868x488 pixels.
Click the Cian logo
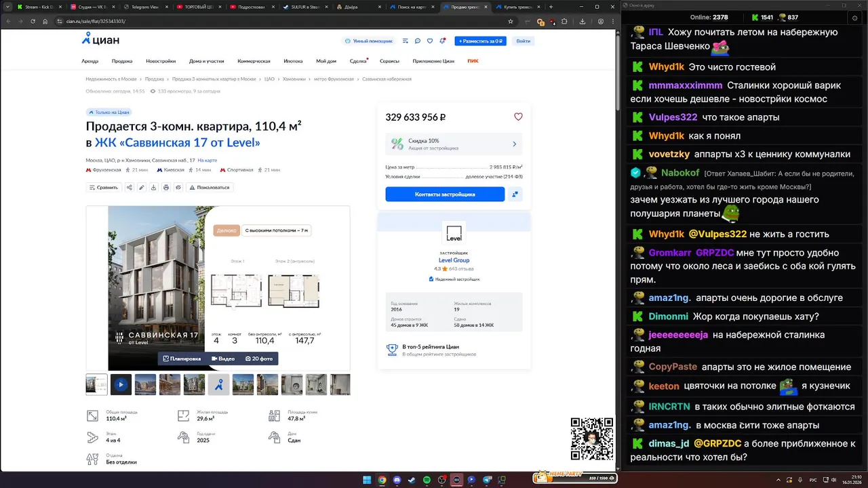coord(101,39)
